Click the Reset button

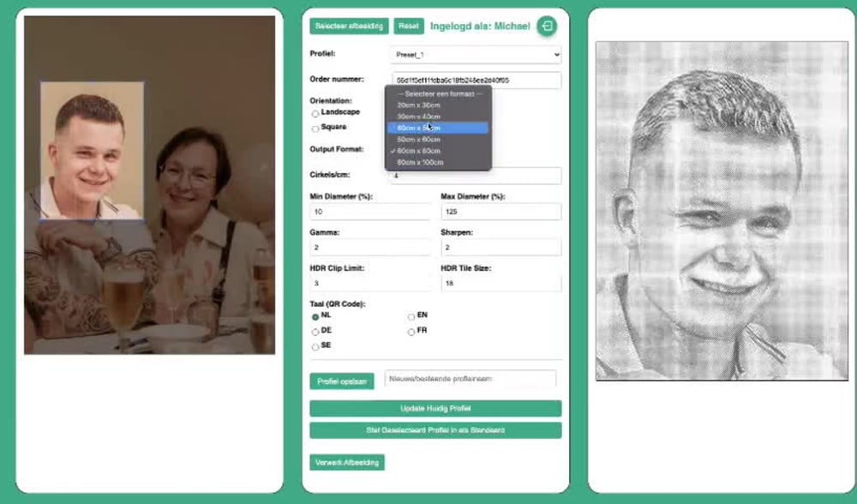tap(409, 27)
